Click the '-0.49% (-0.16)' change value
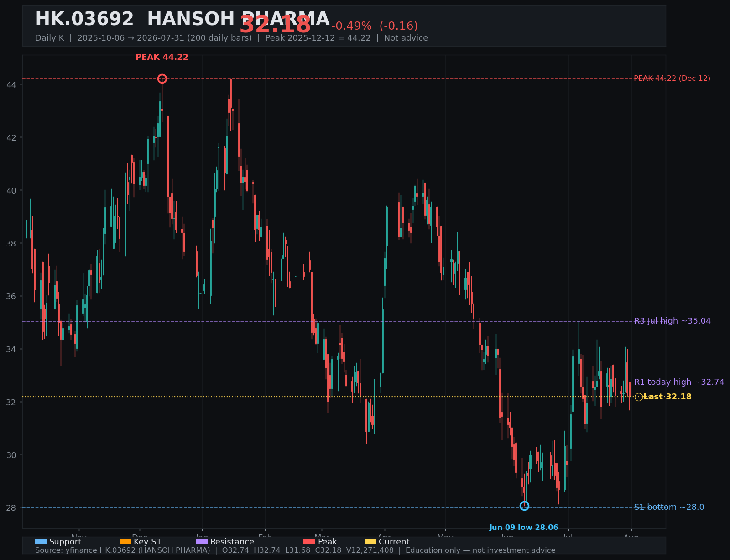This screenshot has height=560, width=730. 375,26
